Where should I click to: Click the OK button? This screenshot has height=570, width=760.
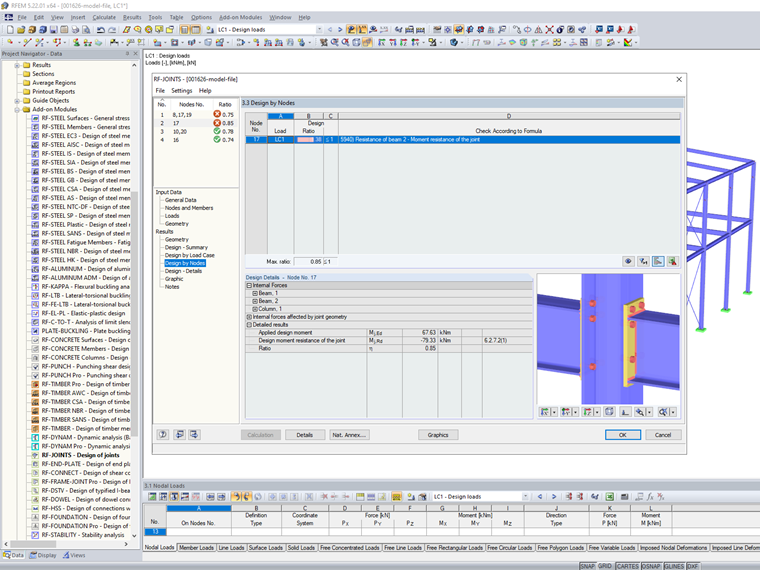coord(623,435)
